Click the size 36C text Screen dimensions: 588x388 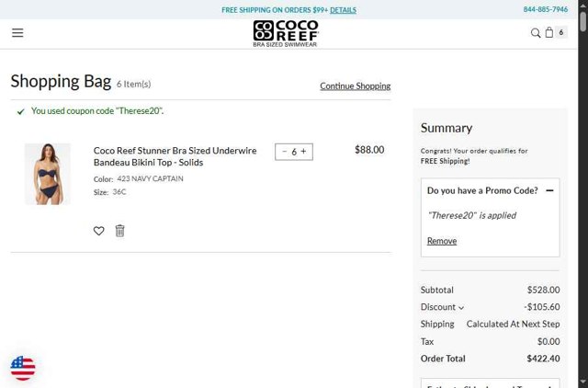[x=119, y=192]
